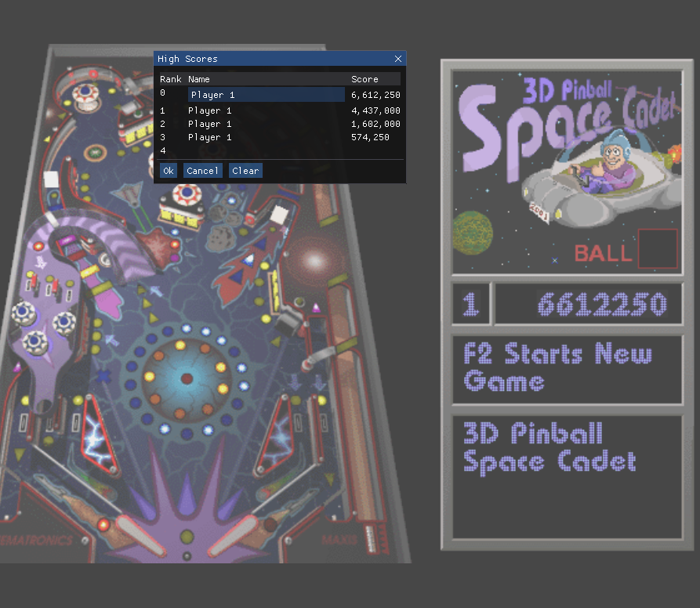The image size is (700, 608).
Task: Click the left flipper on the pinball table
Action: click(140, 535)
